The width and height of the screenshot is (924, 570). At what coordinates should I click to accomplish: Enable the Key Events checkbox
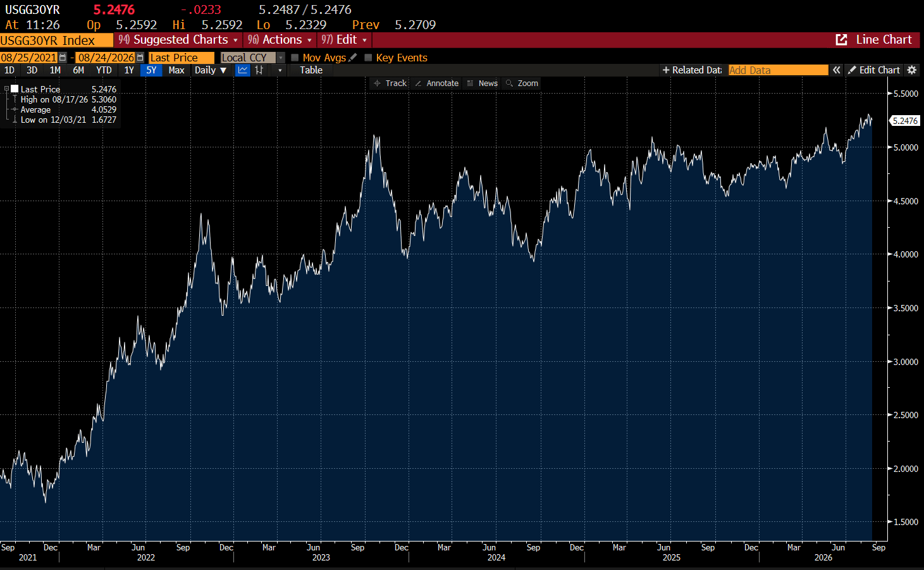click(x=368, y=58)
